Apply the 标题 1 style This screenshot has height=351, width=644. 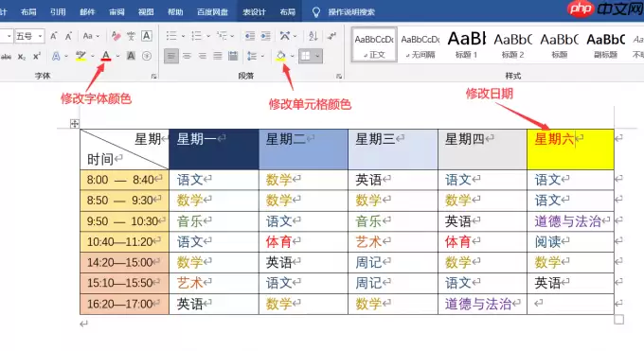point(466,44)
